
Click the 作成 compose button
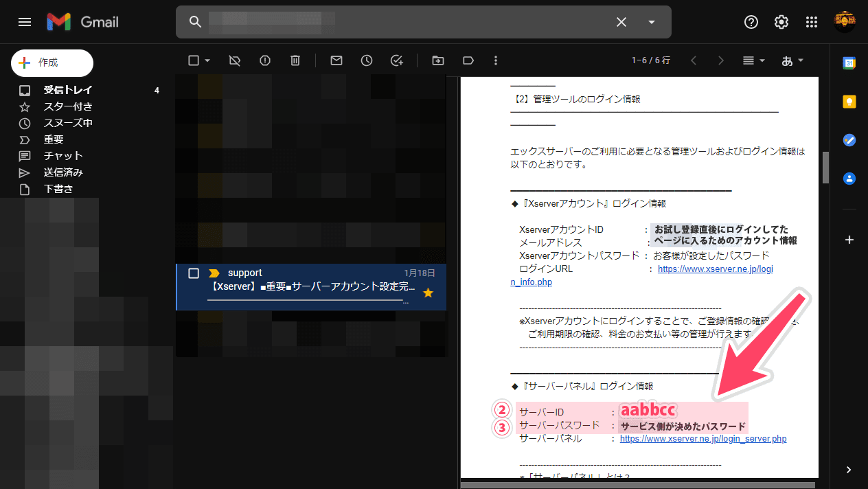click(52, 62)
